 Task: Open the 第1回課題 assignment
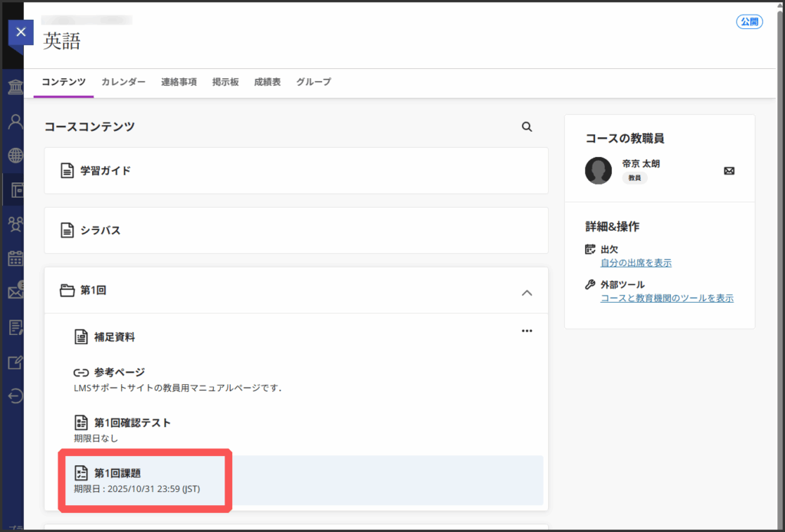pos(117,474)
